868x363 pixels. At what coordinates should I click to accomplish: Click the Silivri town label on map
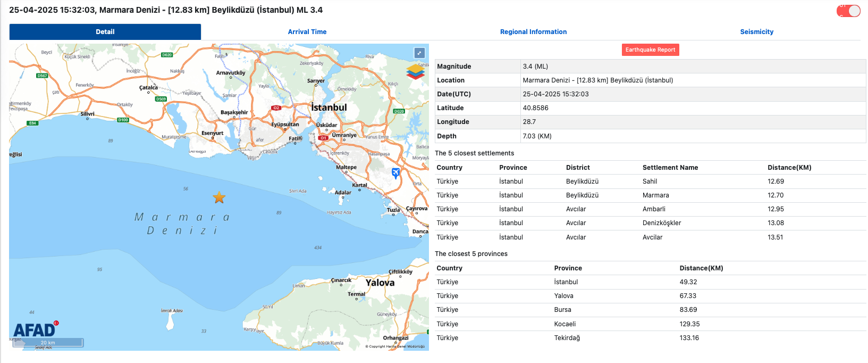[87, 114]
